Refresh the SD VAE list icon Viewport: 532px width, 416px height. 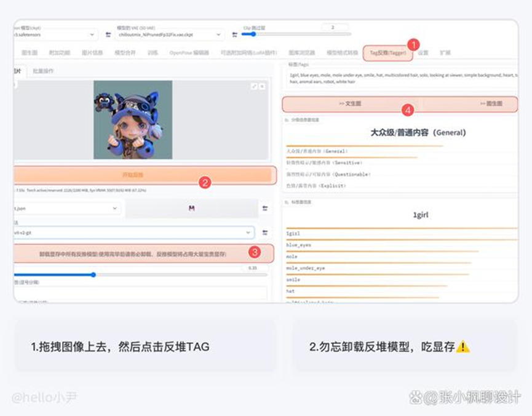click(x=234, y=35)
